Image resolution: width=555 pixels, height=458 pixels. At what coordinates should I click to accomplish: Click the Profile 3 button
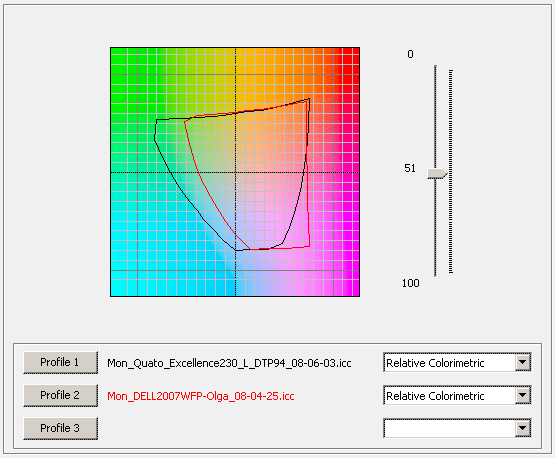coord(60,428)
